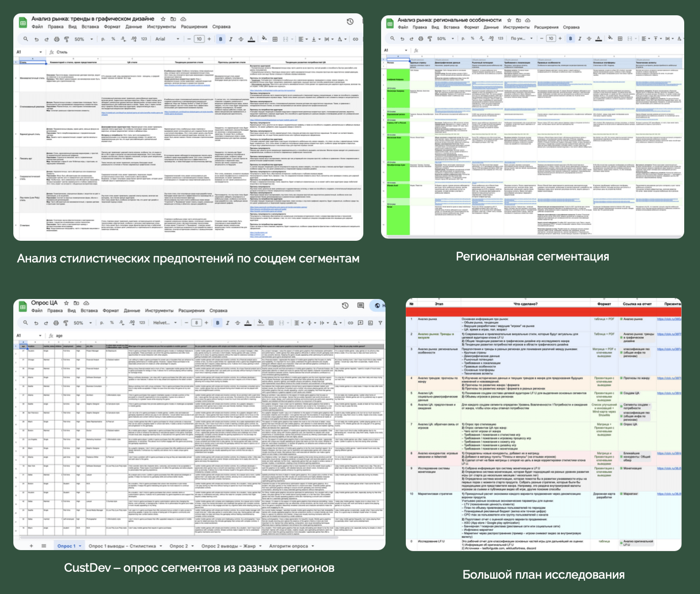Viewport: 700px width, 594px height.
Task: Open the Данные menu in the design trends spreadsheet
Action: click(x=134, y=27)
